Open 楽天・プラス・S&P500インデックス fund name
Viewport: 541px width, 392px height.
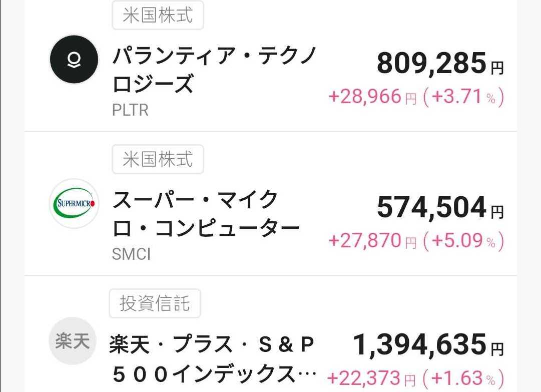tap(213, 358)
